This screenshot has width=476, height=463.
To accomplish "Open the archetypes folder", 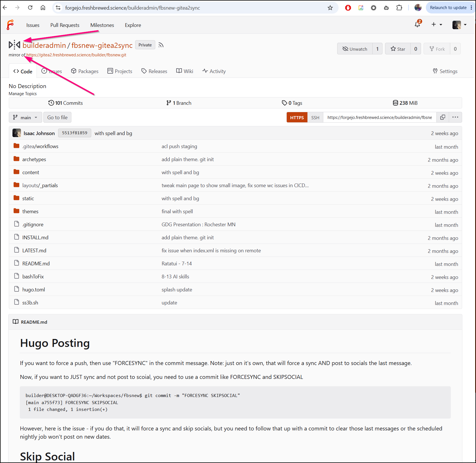I will [34, 159].
